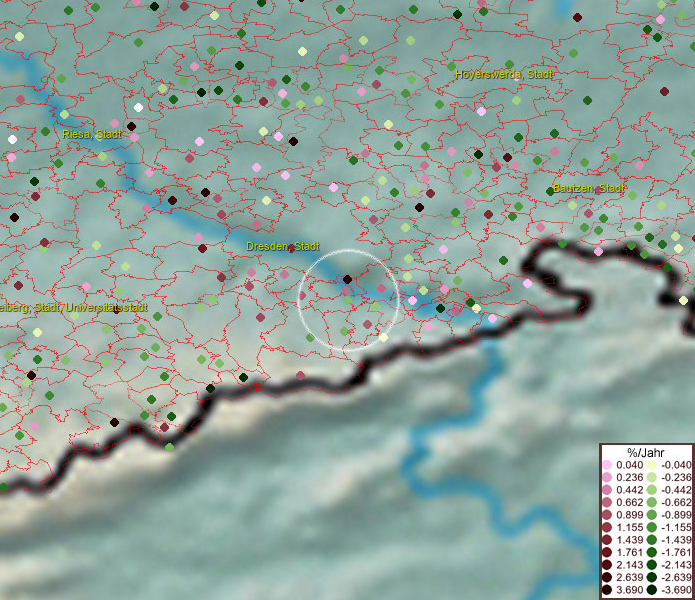This screenshot has height=600, width=695.
Task: Select the Bautzen, Stadt label
Action: point(589,188)
